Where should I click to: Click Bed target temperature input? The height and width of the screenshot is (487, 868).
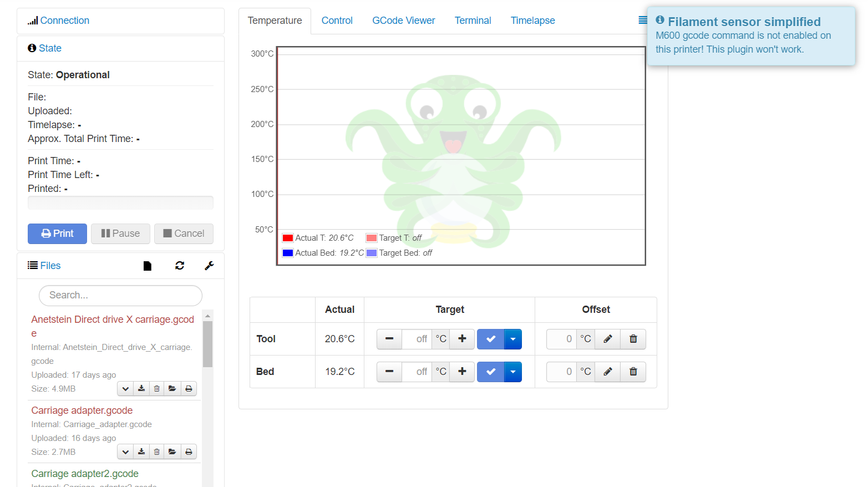point(417,372)
